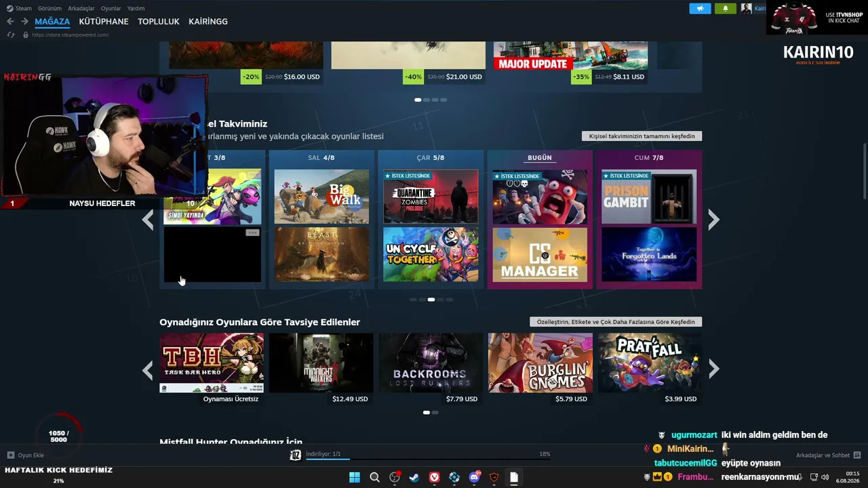Open the Windows Start button

click(x=355, y=477)
